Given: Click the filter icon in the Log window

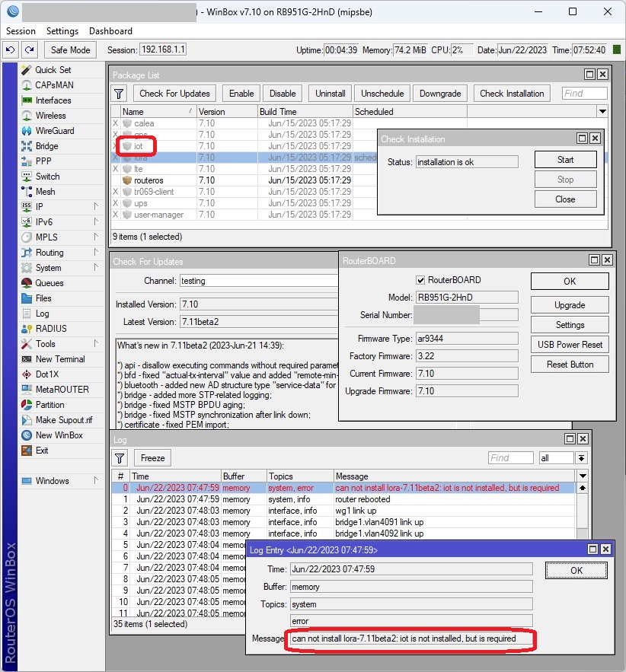Looking at the screenshot, I should 120,458.
